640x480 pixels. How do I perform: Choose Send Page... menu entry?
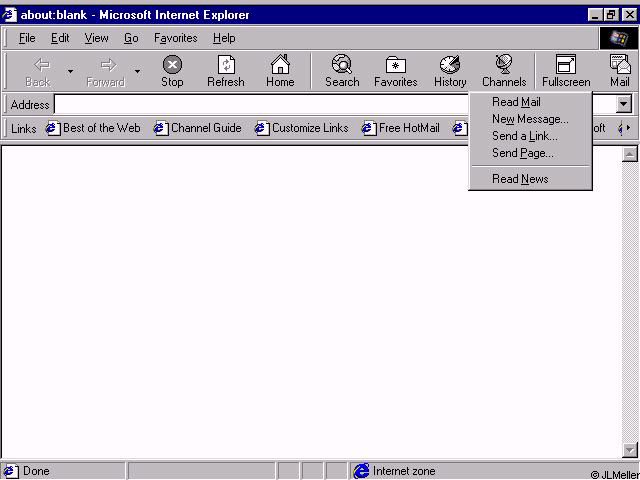[530, 153]
